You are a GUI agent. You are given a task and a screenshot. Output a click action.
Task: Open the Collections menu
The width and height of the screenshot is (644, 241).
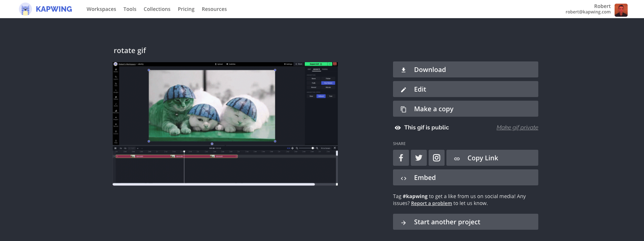(x=157, y=9)
